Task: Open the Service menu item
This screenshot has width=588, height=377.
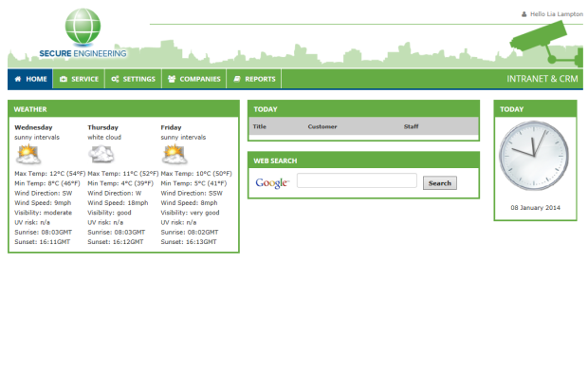Action: point(79,79)
